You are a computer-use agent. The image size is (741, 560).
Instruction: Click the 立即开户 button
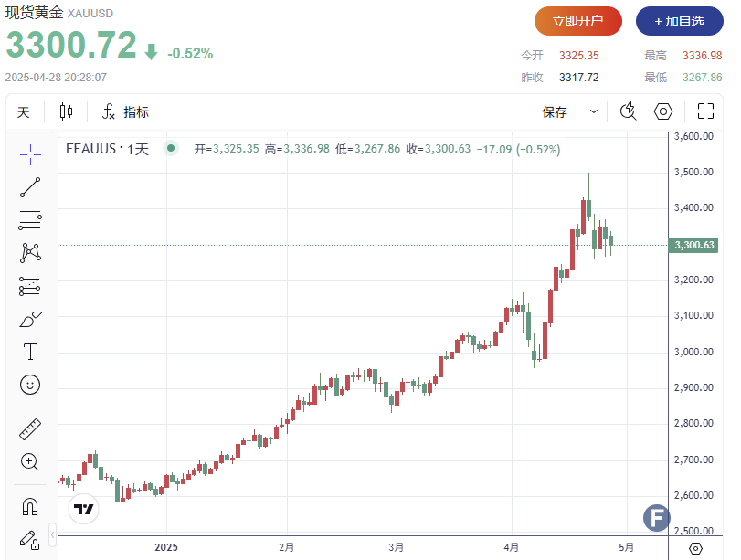tap(578, 21)
